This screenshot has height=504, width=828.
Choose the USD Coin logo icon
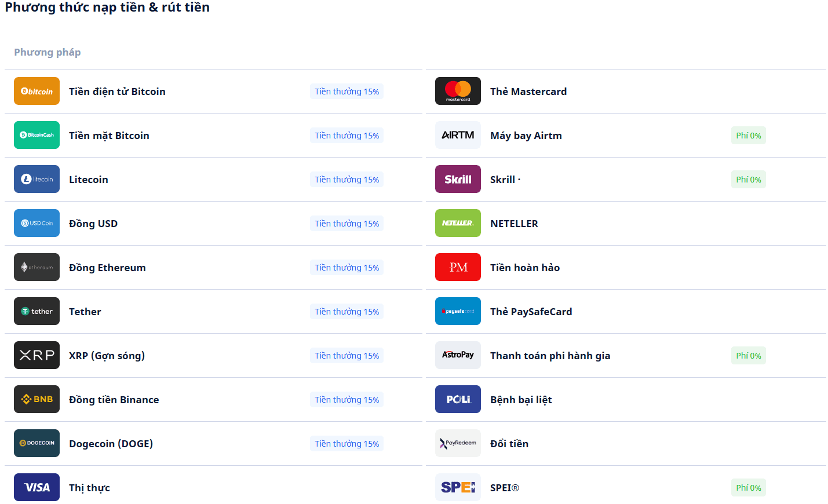tap(37, 223)
